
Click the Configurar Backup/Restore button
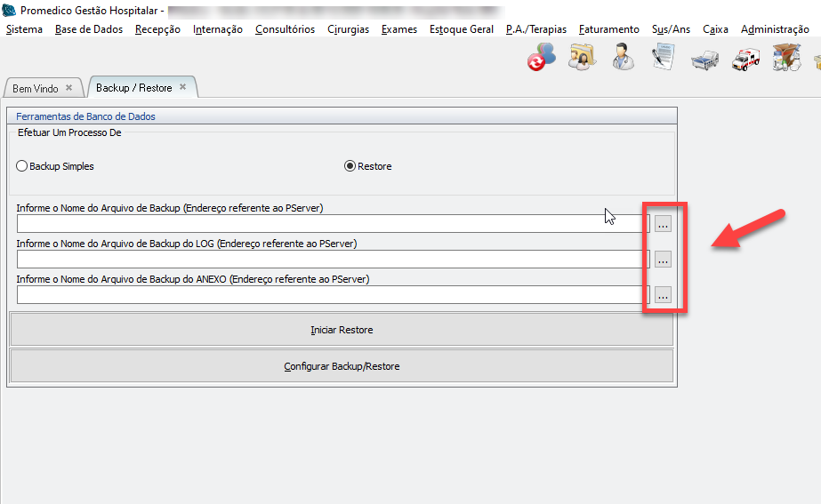click(341, 366)
